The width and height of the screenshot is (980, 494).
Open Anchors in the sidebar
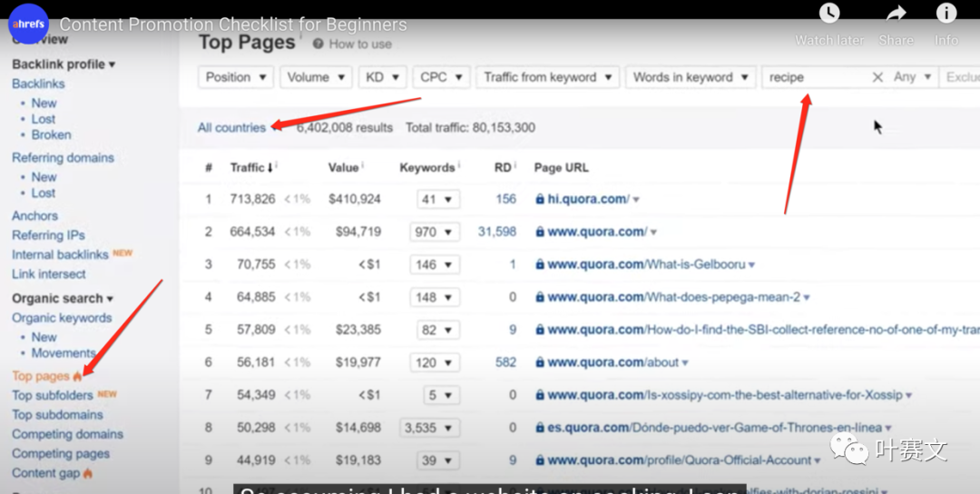point(35,216)
